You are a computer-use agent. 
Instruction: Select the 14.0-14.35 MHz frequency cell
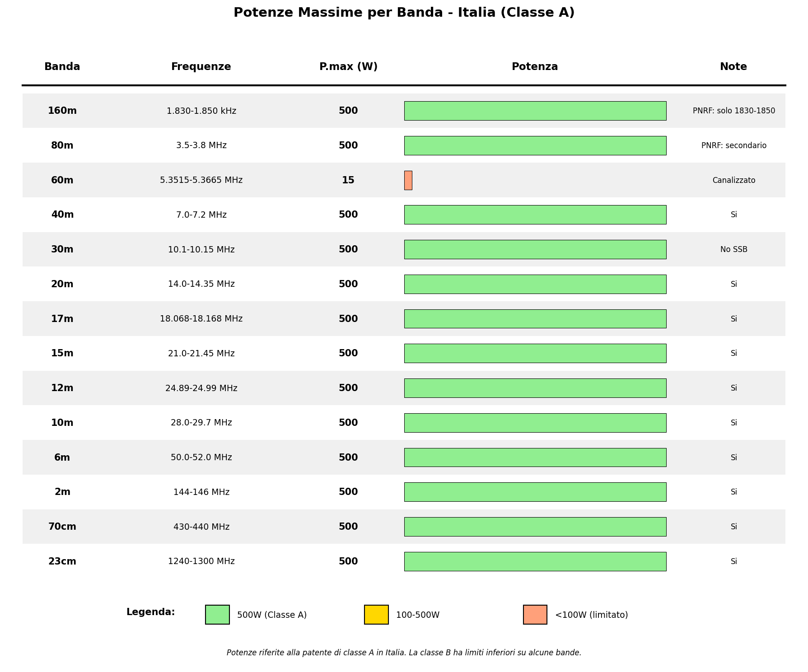point(201,284)
